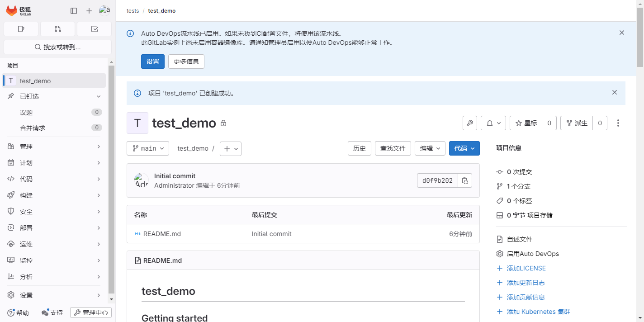644x322 pixels.
Task: Copy commit SHA d0f9b202 to clipboard
Action: [465, 180]
